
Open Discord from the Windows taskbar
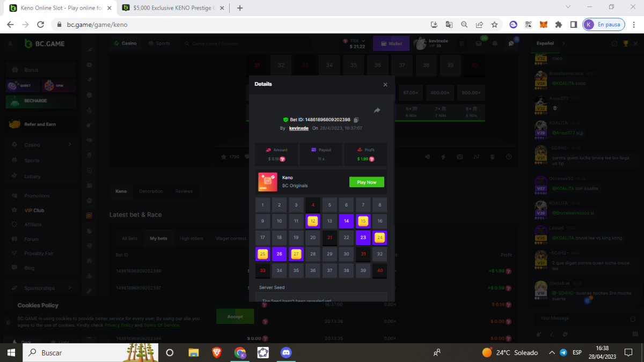point(286,352)
